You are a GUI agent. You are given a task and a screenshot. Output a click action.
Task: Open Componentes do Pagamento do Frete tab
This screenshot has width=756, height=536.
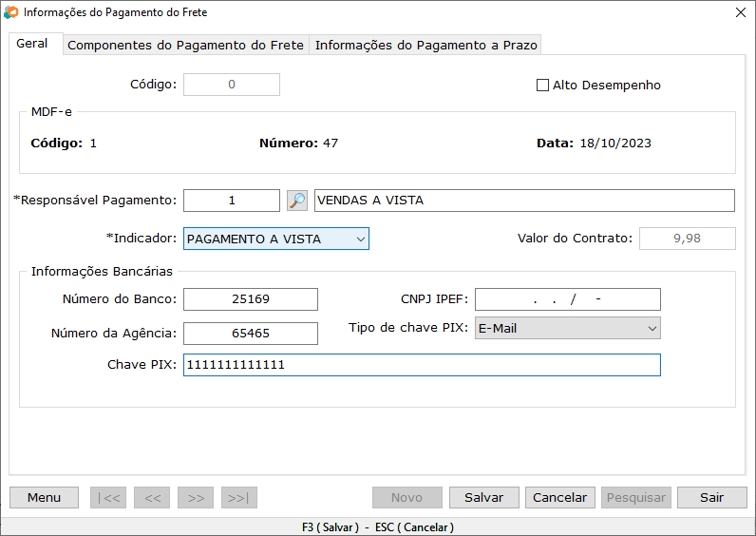click(x=185, y=46)
